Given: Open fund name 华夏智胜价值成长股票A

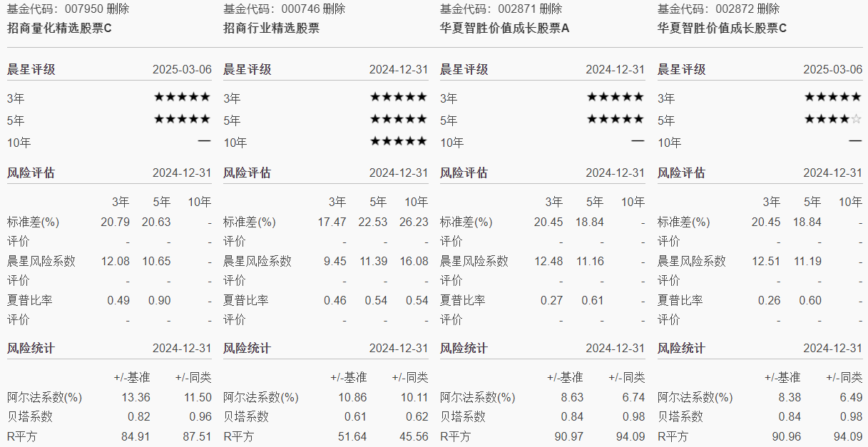Looking at the screenshot, I should click(505, 29).
